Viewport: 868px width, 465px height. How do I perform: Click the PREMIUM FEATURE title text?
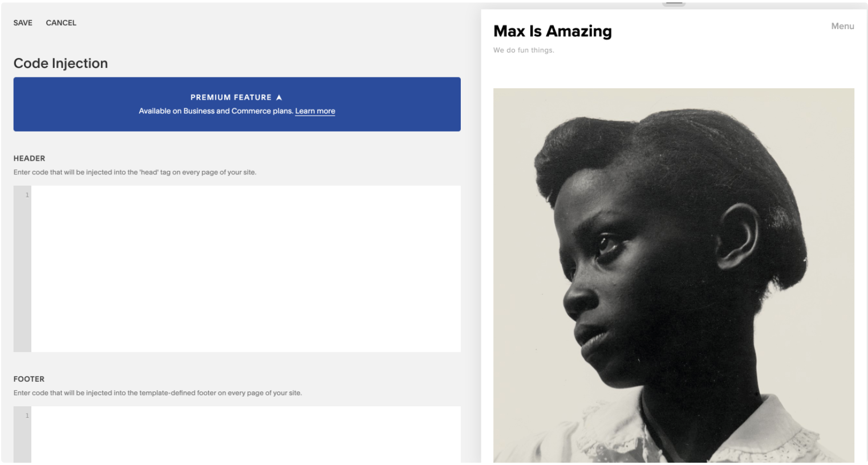pos(230,97)
